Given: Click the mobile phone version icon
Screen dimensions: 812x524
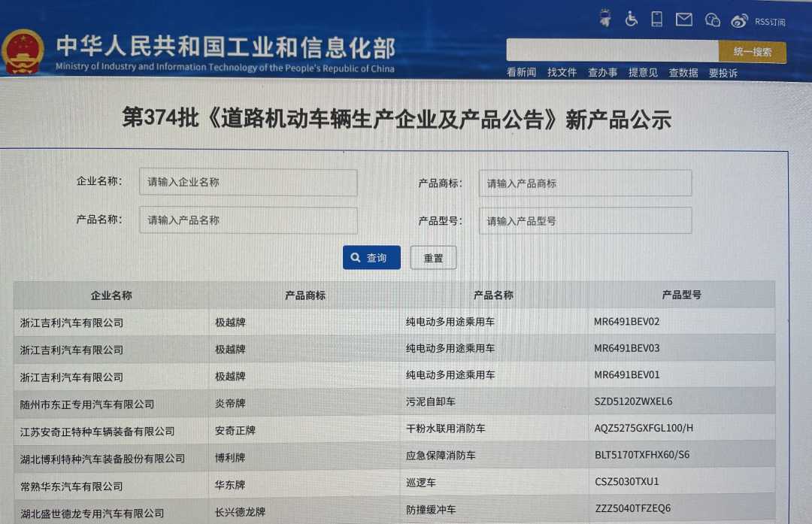Looking at the screenshot, I should (656, 20).
